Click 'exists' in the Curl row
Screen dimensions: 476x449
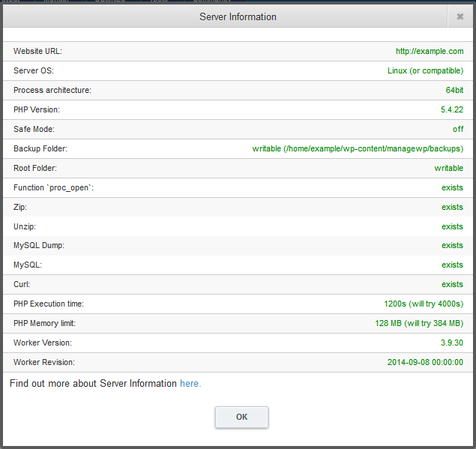[x=452, y=284]
